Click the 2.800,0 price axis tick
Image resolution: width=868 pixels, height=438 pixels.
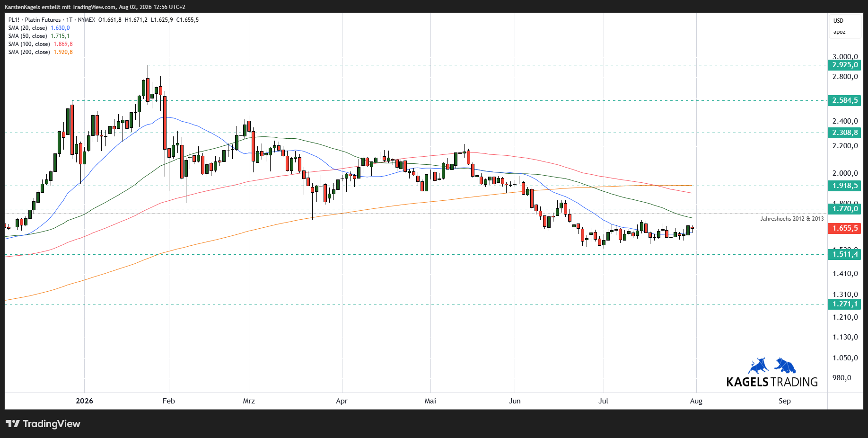point(845,77)
